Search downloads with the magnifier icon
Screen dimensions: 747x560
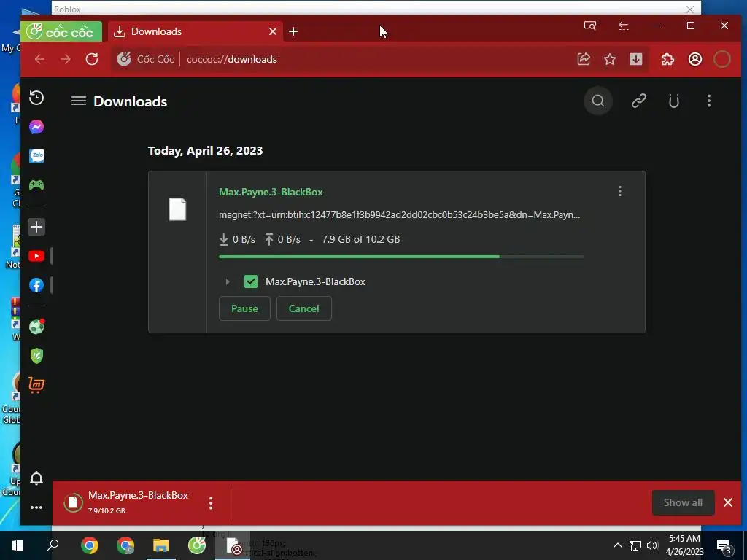pos(598,101)
